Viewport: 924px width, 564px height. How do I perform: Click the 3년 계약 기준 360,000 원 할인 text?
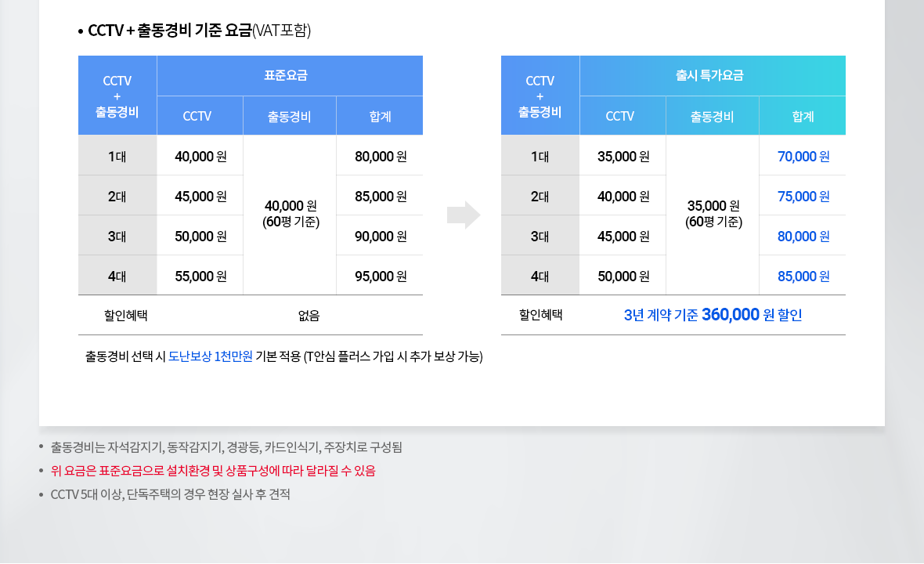[713, 315]
